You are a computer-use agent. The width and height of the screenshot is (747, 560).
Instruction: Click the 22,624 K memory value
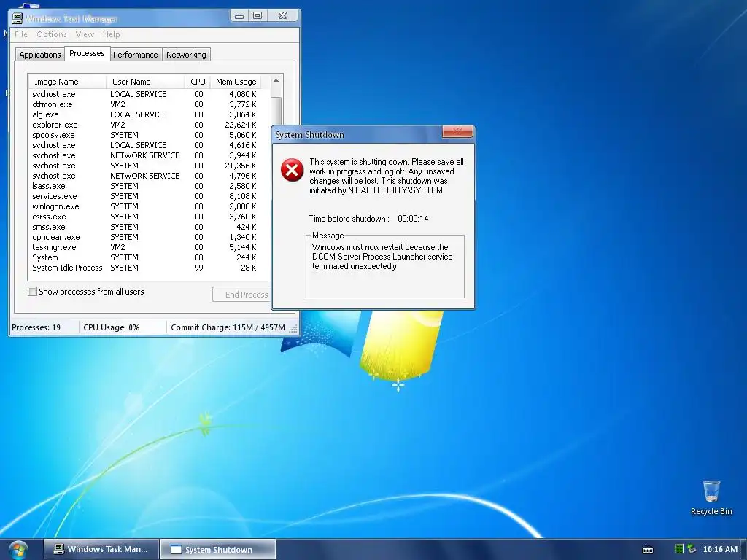click(x=241, y=125)
